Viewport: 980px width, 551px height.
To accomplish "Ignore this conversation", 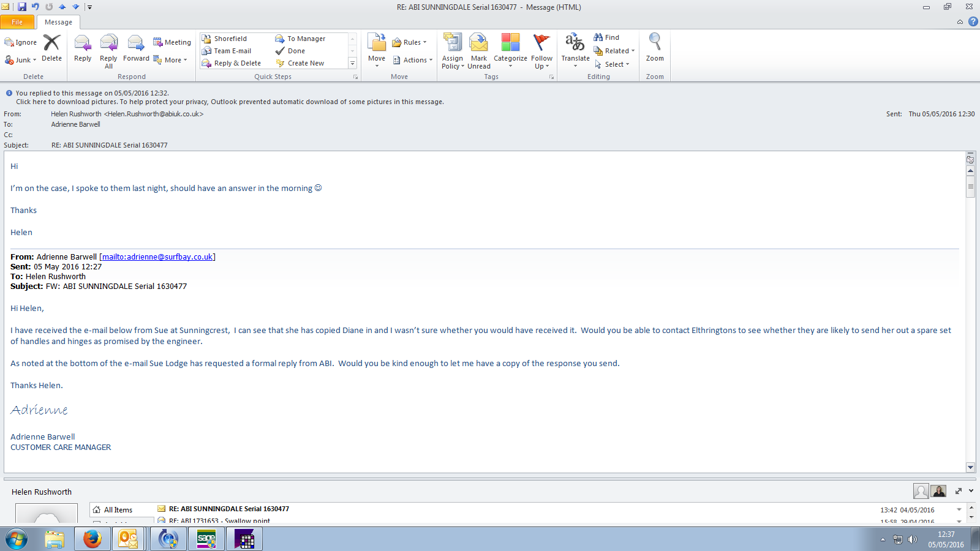I will (x=21, y=42).
